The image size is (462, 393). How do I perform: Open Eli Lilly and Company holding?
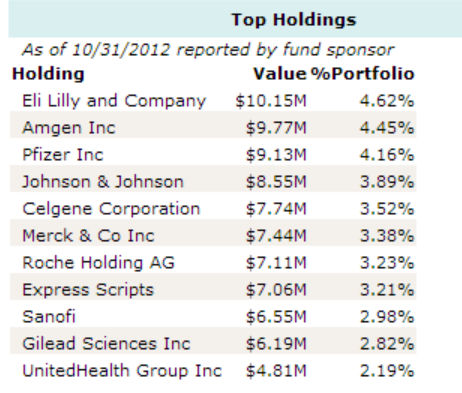tap(114, 101)
